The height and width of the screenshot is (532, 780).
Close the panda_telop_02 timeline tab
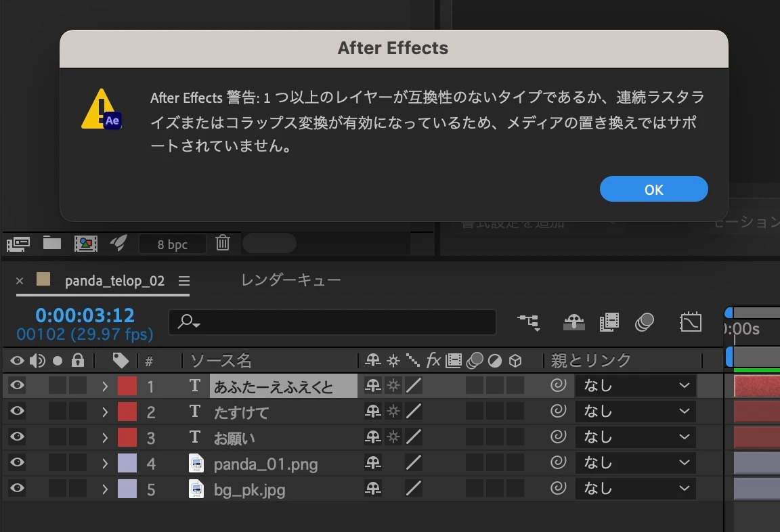pos(20,281)
